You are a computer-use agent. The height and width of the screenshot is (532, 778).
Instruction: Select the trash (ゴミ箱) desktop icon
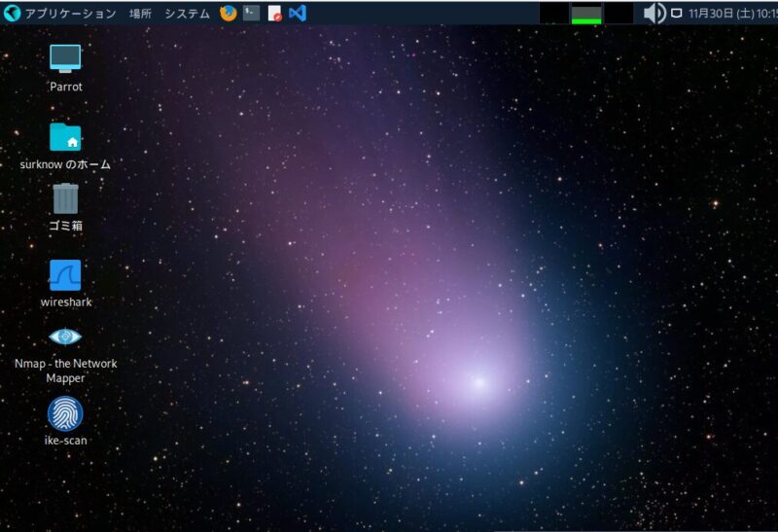(x=65, y=198)
